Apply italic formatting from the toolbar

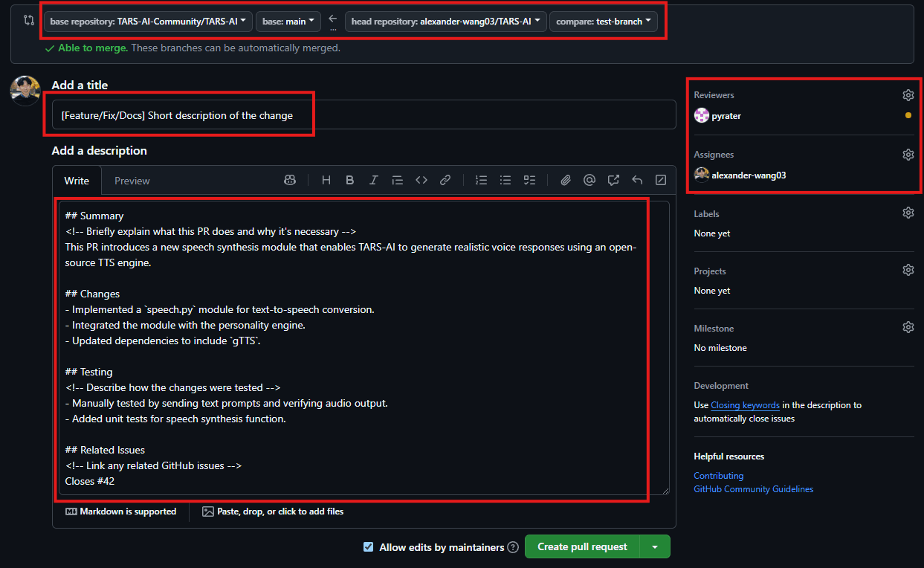(373, 180)
